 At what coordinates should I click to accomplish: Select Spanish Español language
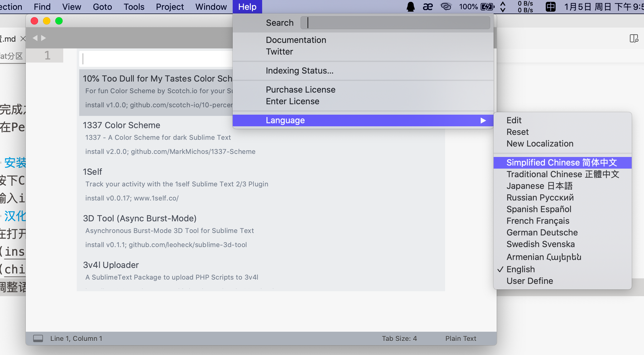[x=562, y=209]
